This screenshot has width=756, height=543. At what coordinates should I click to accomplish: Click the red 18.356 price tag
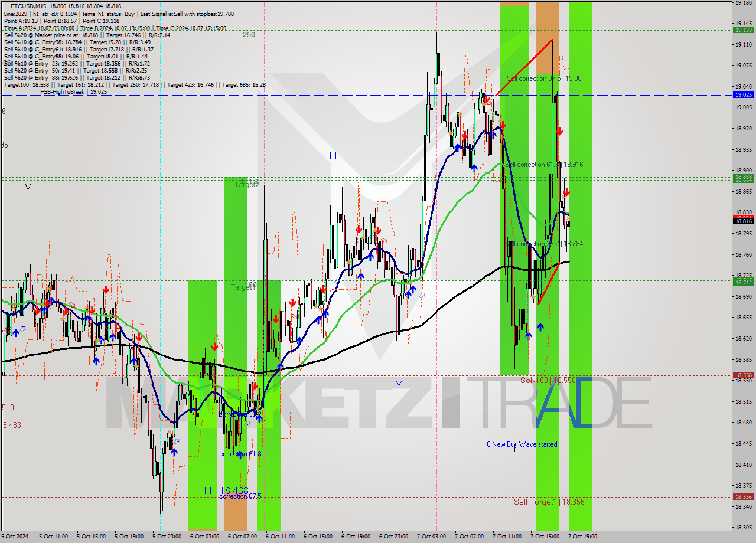point(743,496)
